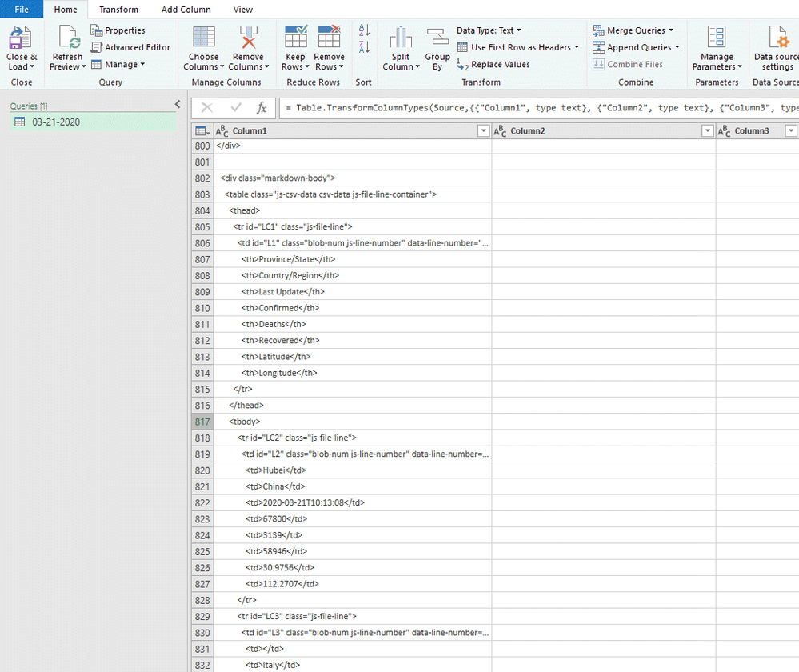Image resolution: width=799 pixels, height=672 pixels.
Task: Switch to the Transform tab
Action: click(118, 9)
